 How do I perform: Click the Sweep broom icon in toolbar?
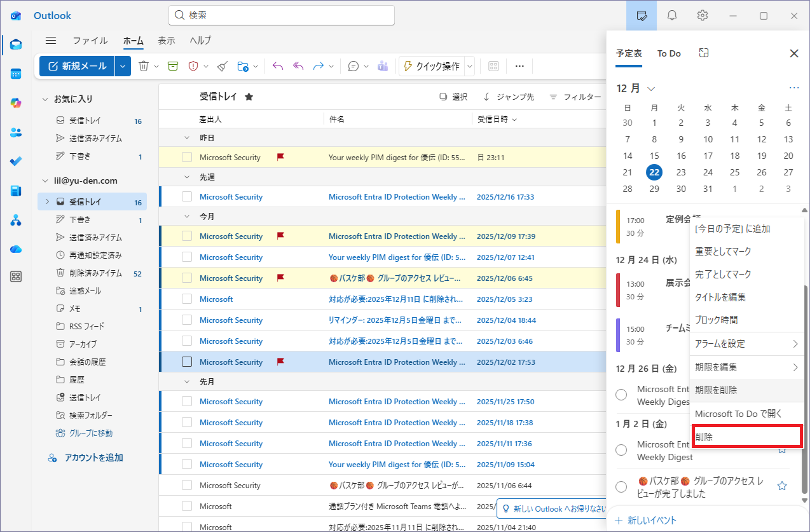coord(222,66)
